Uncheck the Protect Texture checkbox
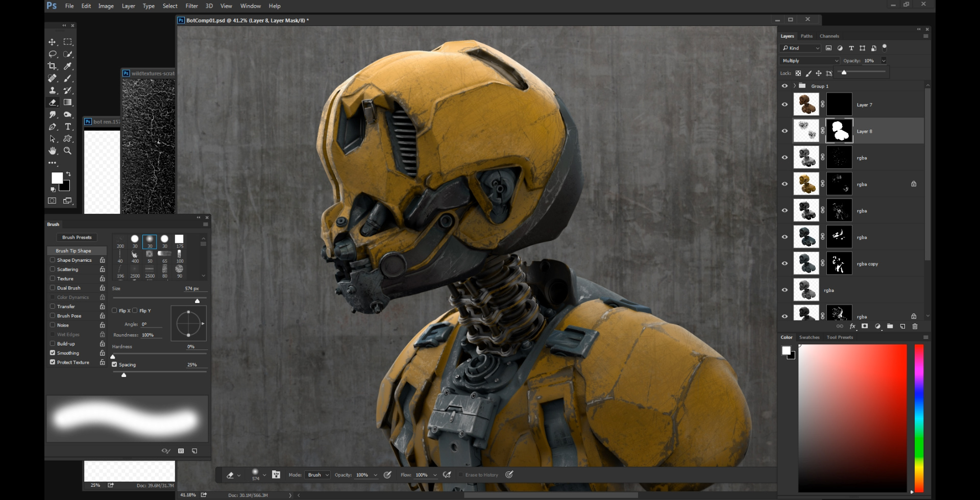Image resolution: width=980 pixels, height=500 pixels. (x=53, y=362)
